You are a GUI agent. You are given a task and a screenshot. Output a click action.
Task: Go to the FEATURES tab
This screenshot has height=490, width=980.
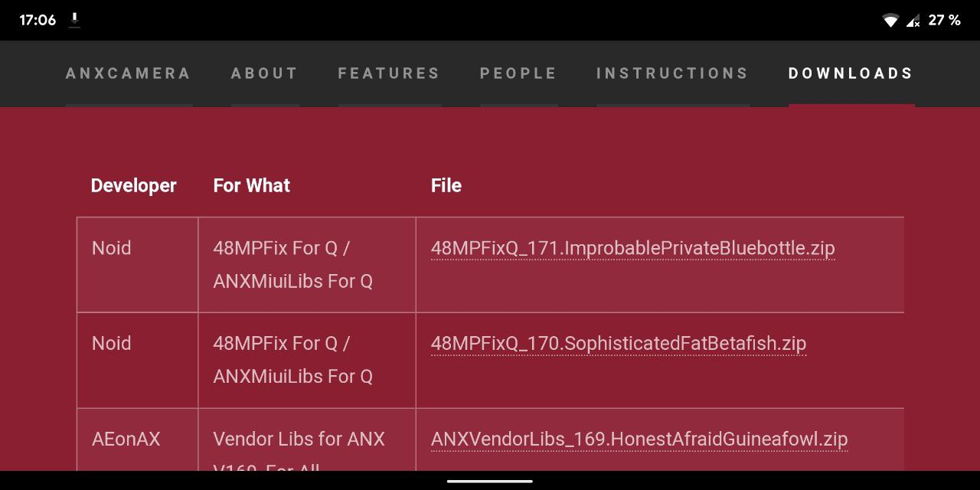[x=389, y=73]
